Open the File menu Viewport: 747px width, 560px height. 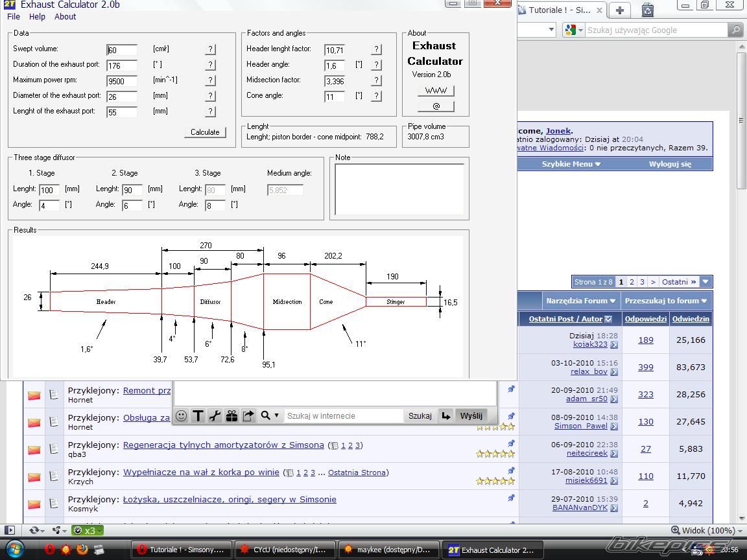(x=14, y=17)
